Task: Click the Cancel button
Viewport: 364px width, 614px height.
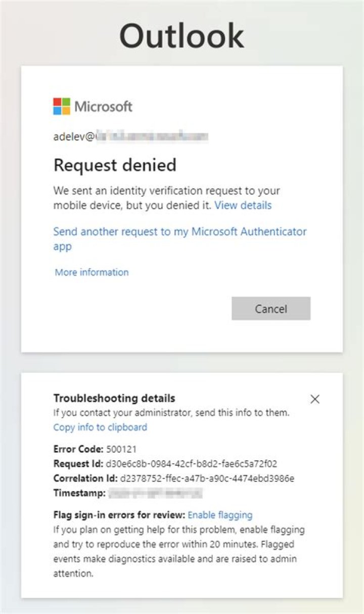Action: click(x=271, y=309)
